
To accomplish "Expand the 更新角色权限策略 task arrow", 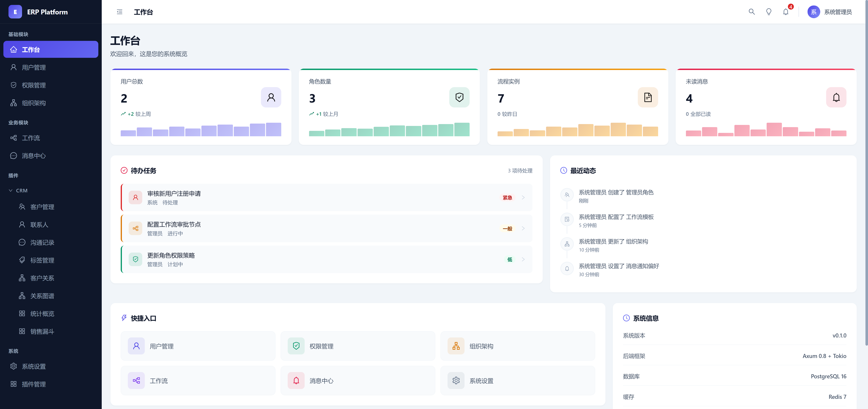I will pyautogui.click(x=523, y=259).
